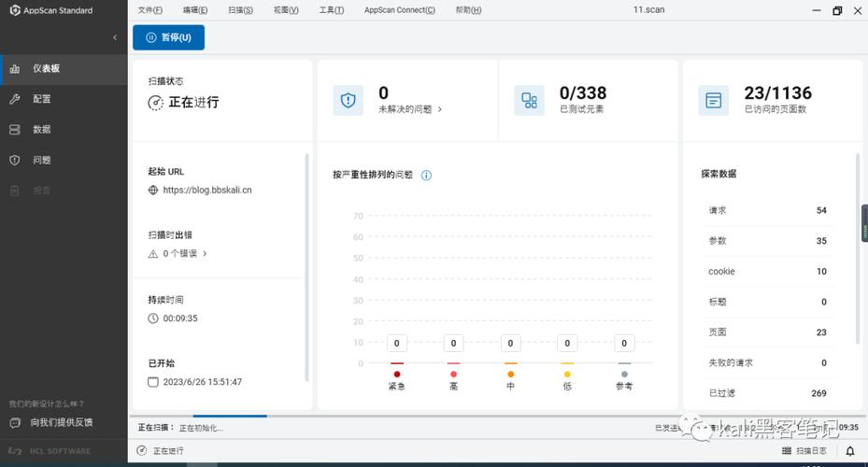The image size is (868, 467).
Task: Open the 问题 issues sidebar item
Action: coord(64,160)
